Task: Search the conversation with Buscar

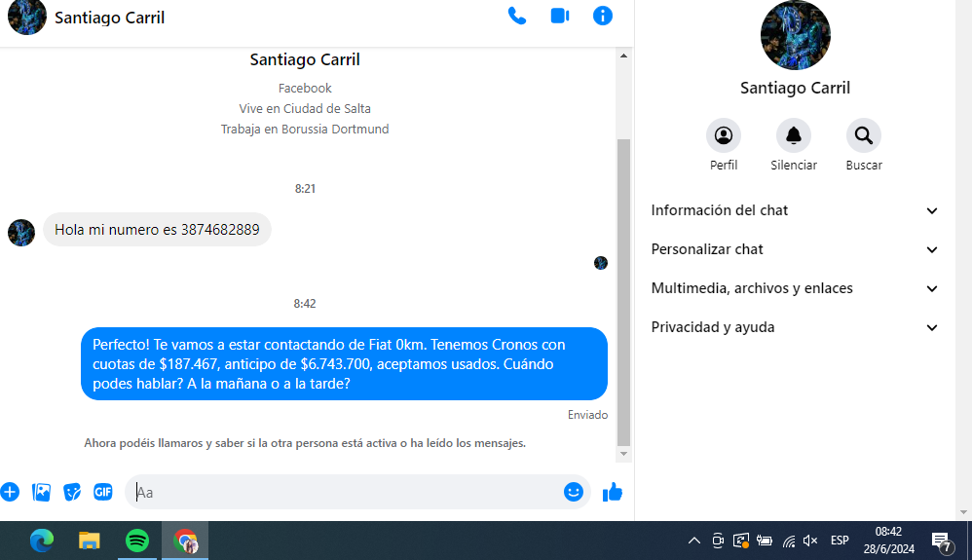Action: [864, 135]
